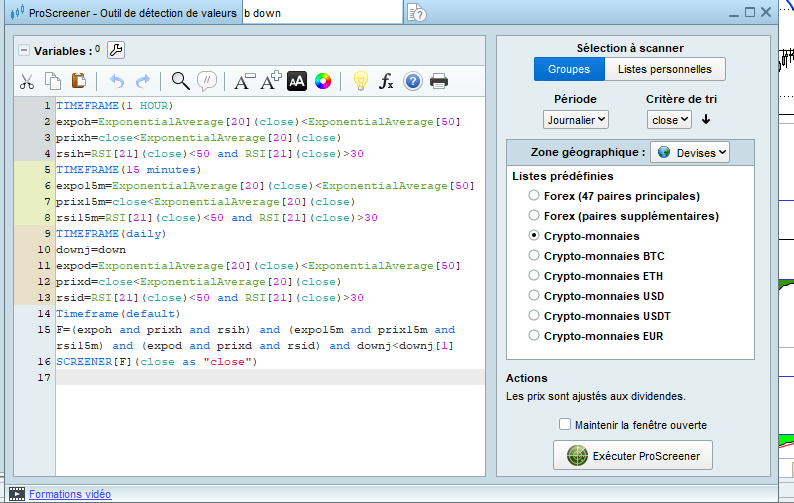Click line number 4 in the gutter
Screen dimensions: 794x503
pos(47,153)
